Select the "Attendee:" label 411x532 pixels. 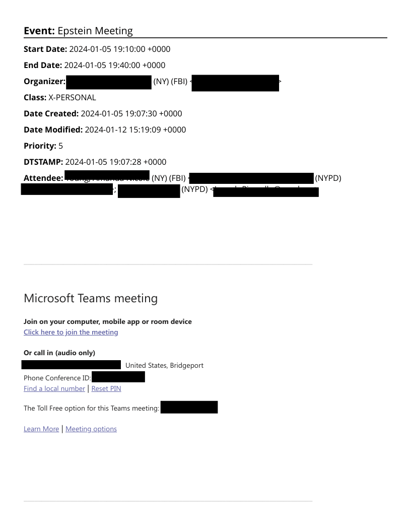point(43,178)
